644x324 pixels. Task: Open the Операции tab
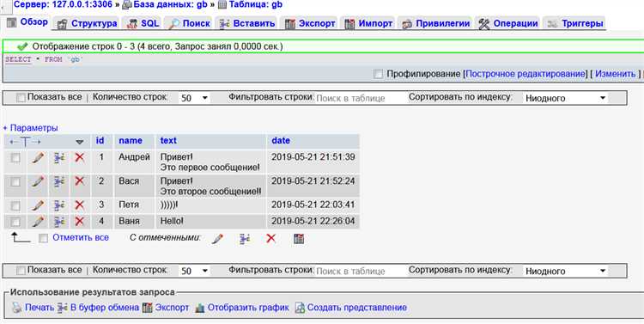point(508,24)
